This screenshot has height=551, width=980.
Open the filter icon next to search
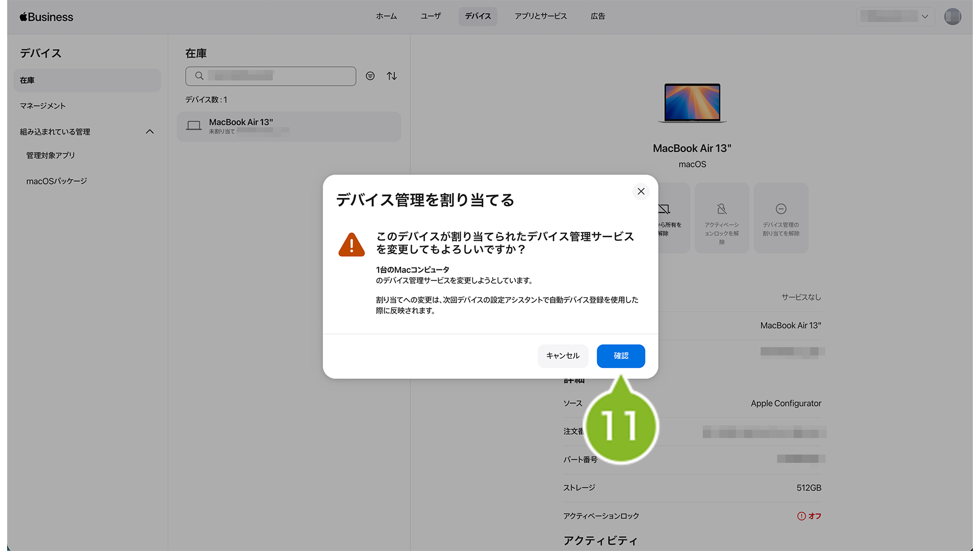click(x=370, y=76)
